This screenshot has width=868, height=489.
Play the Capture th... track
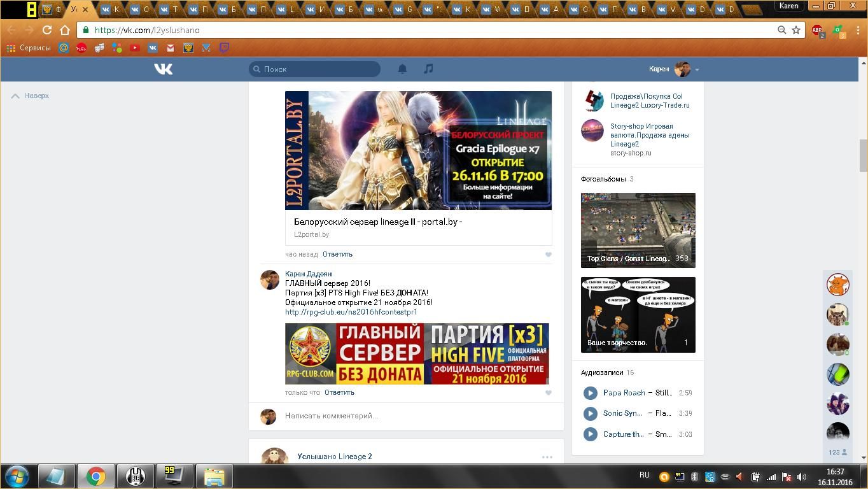[590, 434]
